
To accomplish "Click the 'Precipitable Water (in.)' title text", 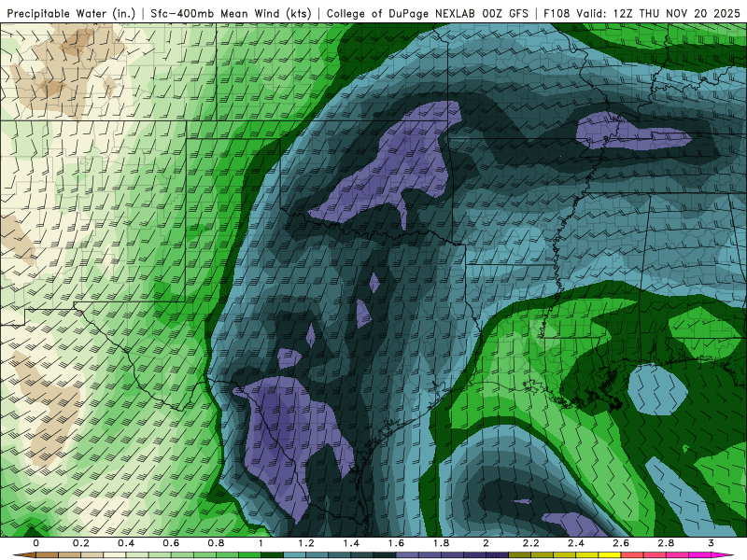I will [71, 14].
